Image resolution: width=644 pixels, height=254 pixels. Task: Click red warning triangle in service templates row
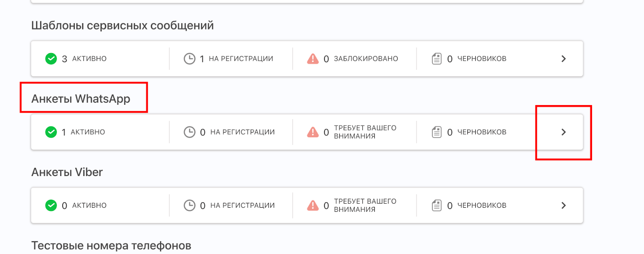tap(313, 59)
